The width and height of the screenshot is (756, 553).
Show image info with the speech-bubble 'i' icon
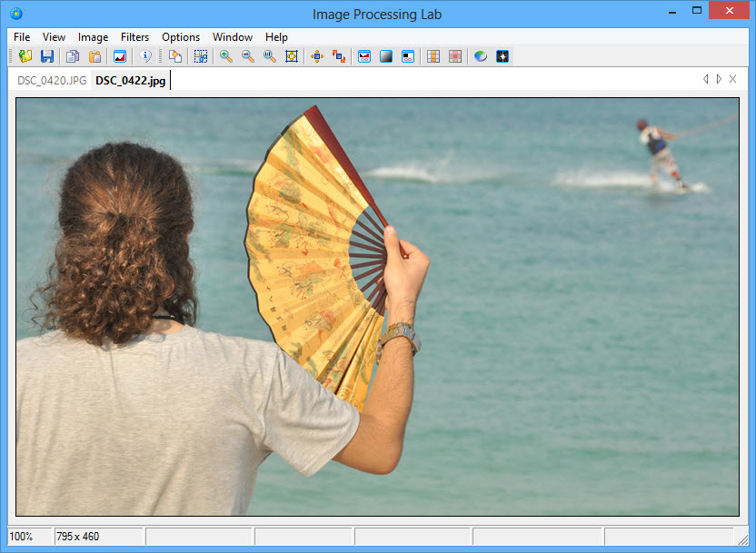click(145, 56)
